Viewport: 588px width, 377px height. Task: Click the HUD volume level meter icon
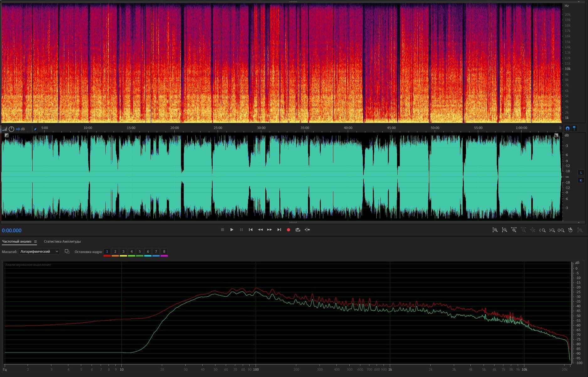(x=4, y=129)
